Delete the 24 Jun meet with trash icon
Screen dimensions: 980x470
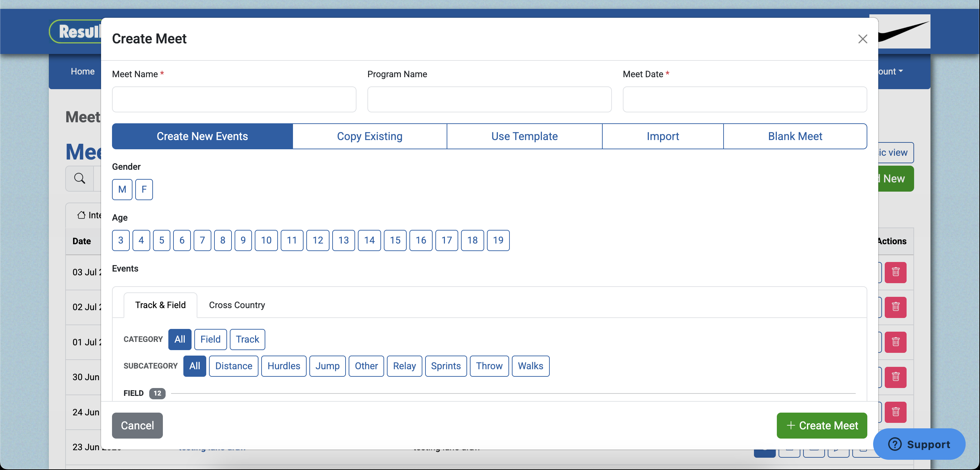[896, 412]
